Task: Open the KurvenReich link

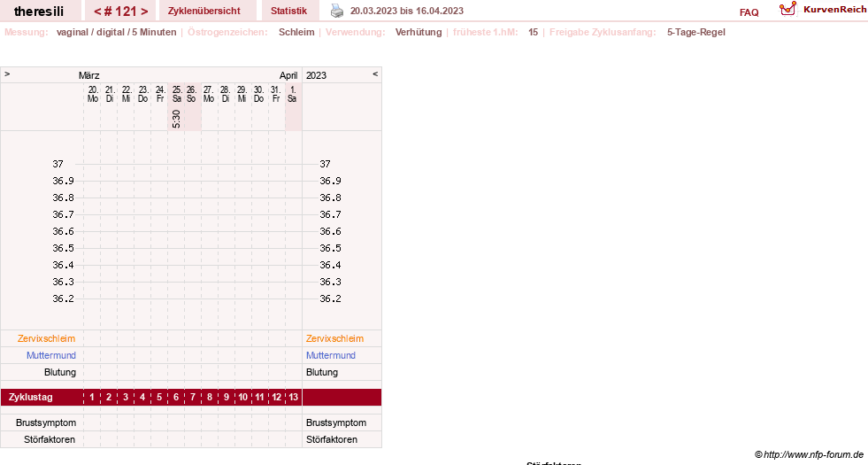Action: click(x=834, y=10)
